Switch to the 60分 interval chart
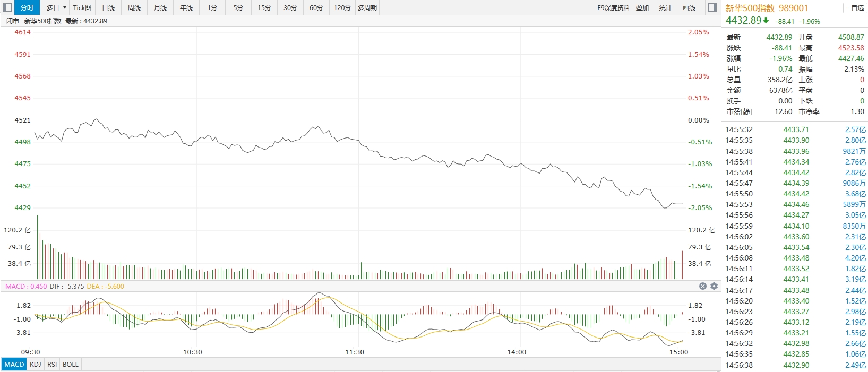 point(316,7)
